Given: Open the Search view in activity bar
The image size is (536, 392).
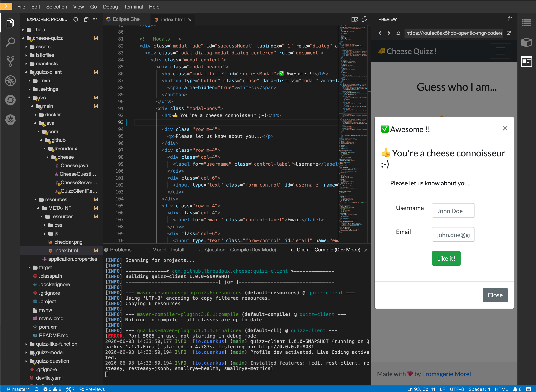Looking at the screenshot, I should coord(10,42).
